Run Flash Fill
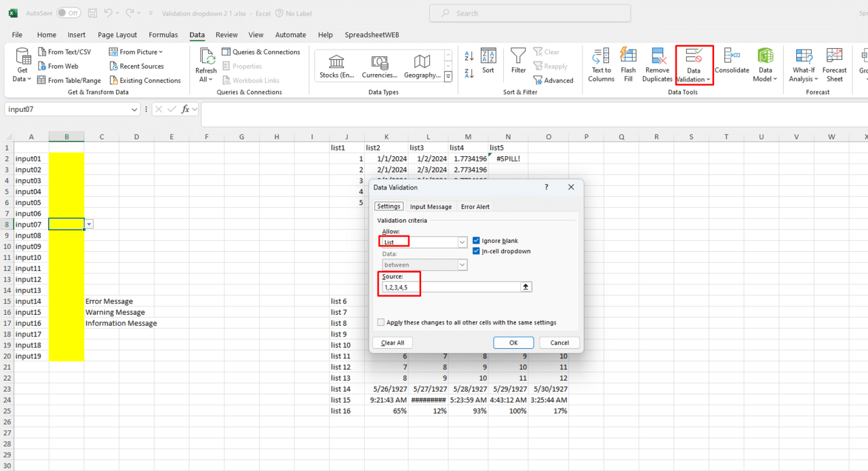 click(x=628, y=65)
